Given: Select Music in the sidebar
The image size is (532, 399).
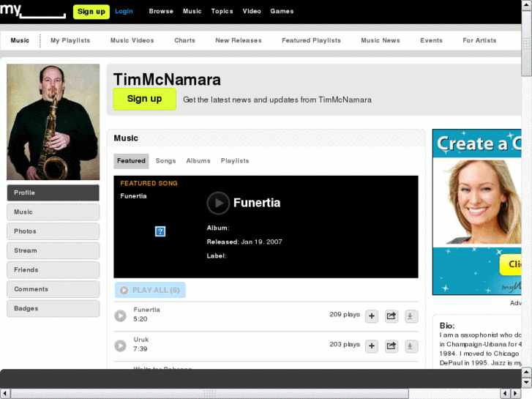Looking at the screenshot, I should 53,212.
